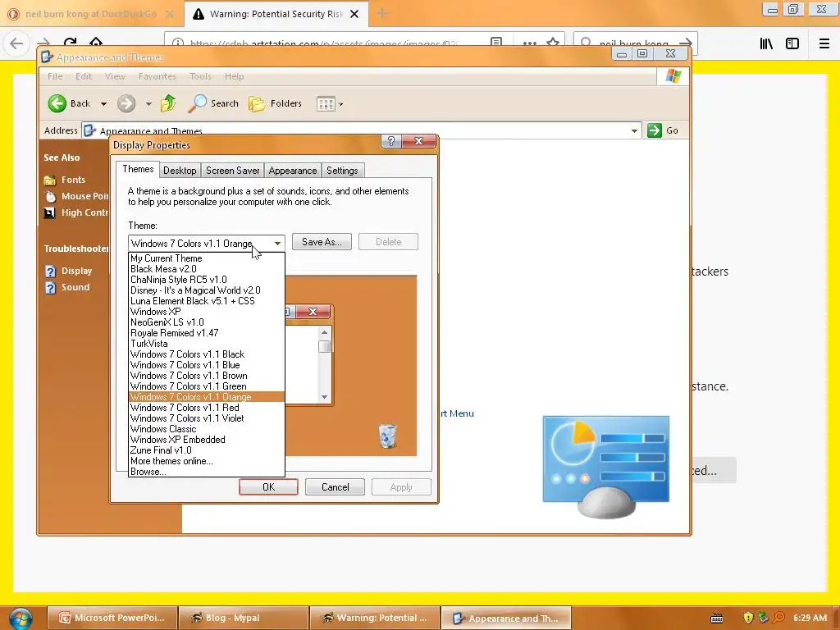Open the Search magnifier in Explorer toolbar
The height and width of the screenshot is (630, 840).
(x=197, y=103)
